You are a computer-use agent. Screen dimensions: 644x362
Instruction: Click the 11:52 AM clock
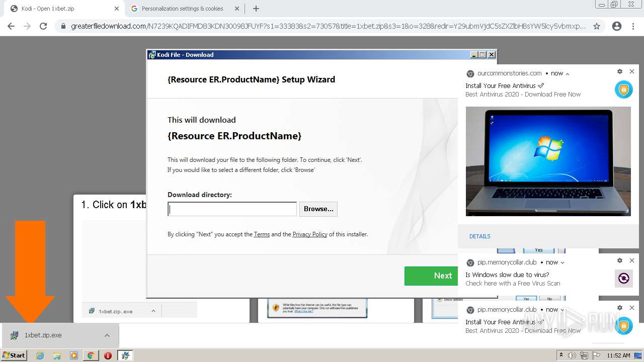click(x=619, y=355)
